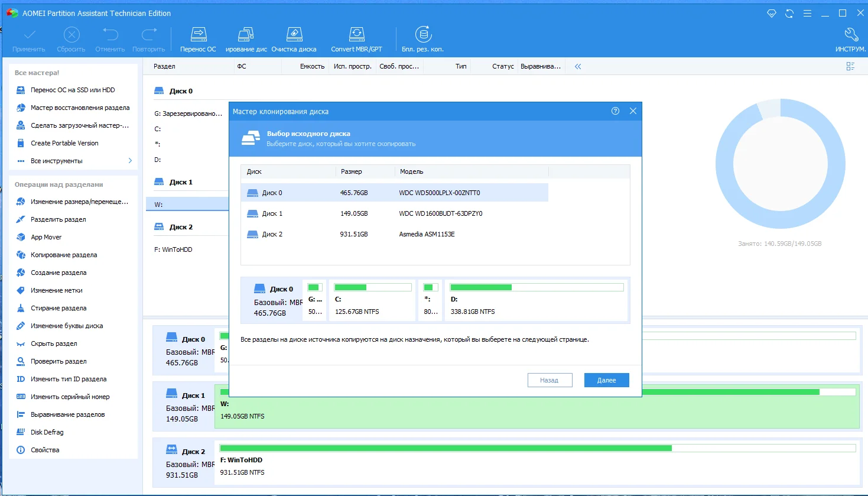868x496 pixels.
Task: Select Разделить раздел operation
Action: 58,219
